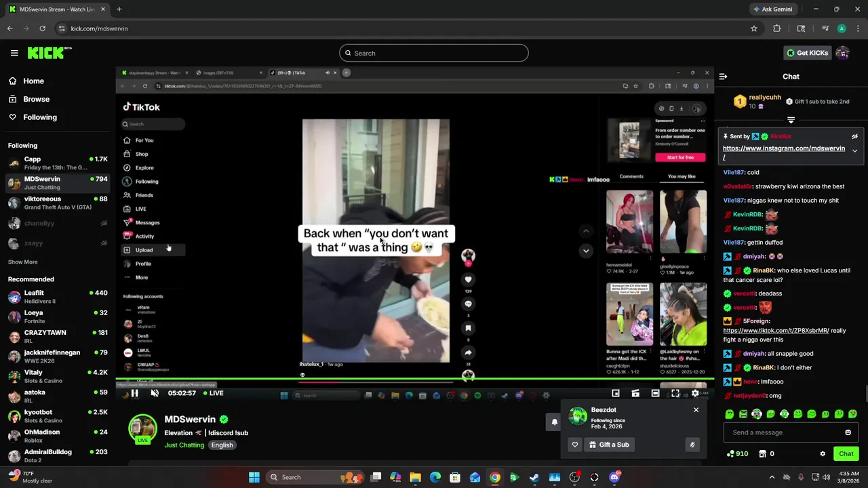Open Capp channel in Following list
This screenshot has width=868, height=488.
58,163
